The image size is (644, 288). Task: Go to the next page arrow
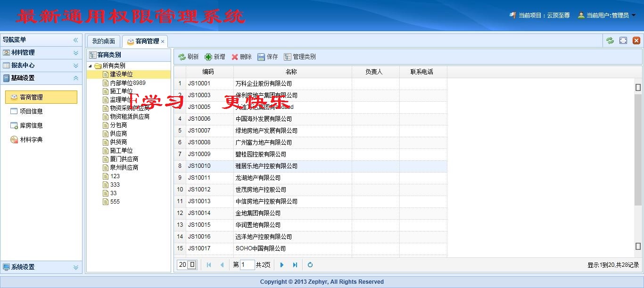(x=282, y=265)
